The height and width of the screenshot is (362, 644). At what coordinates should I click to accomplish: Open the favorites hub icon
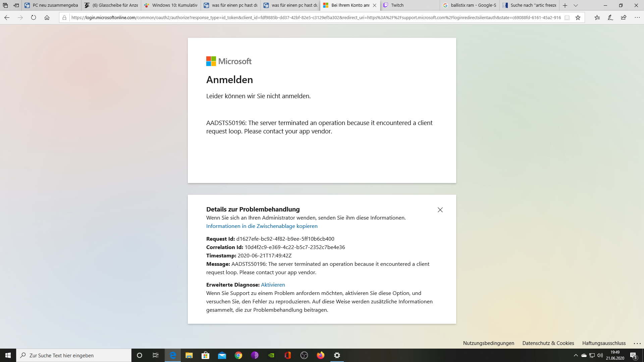click(x=597, y=18)
